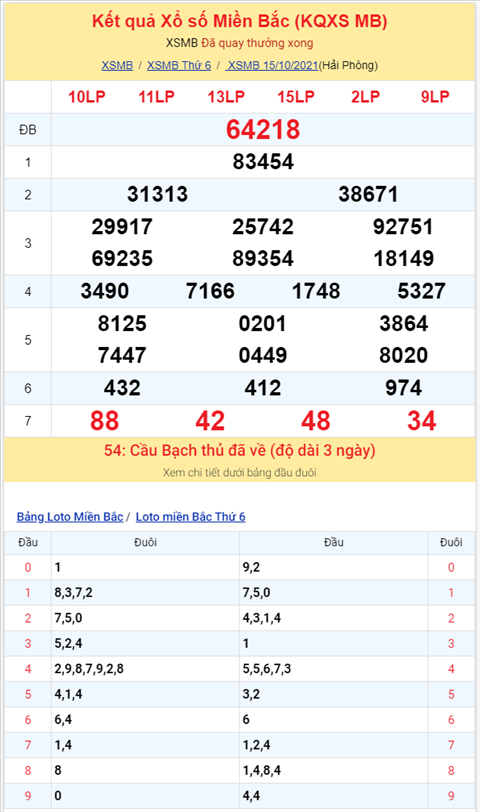Select second prize number 38671
The image size is (480, 812).
[368, 195]
